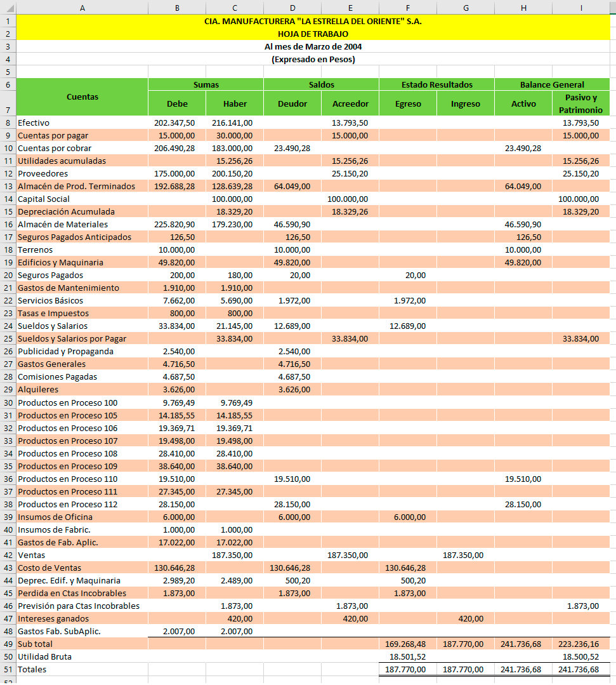Select the 'Balance General' header cell
Screen dimensions: 616x685
point(552,84)
